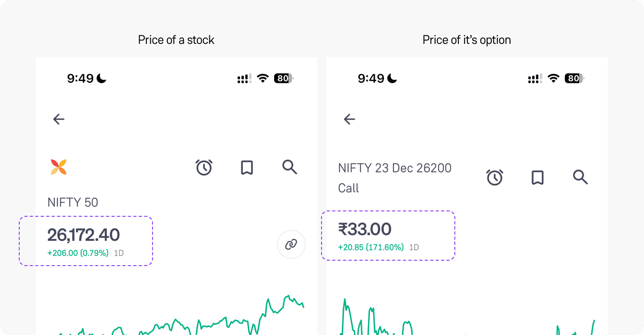Click the chain link round button

click(x=291, y=245)
